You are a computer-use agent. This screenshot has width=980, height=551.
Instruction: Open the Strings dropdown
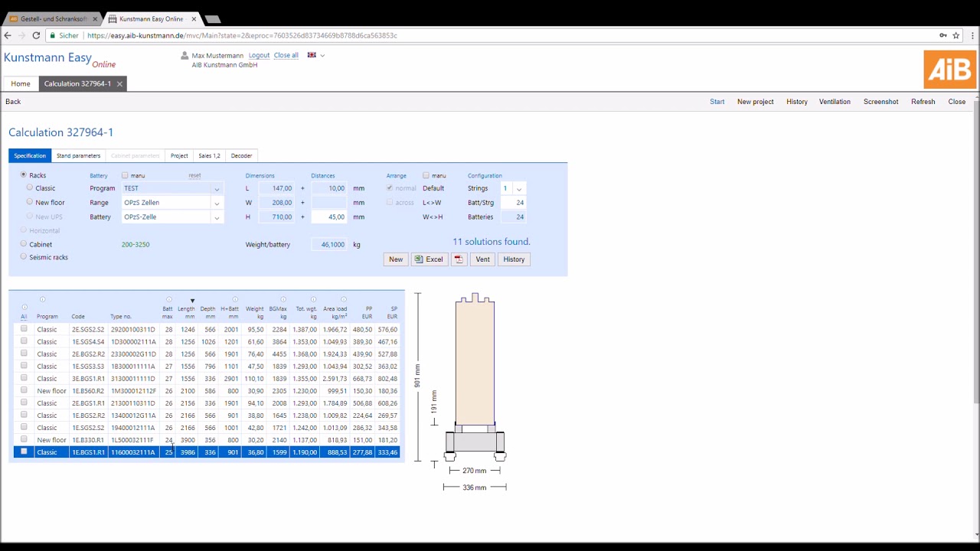pyautogui.click(x=513, y=188)
